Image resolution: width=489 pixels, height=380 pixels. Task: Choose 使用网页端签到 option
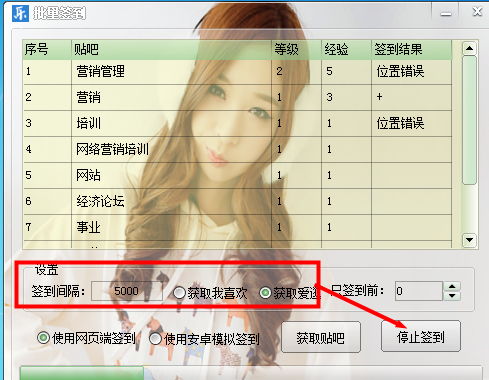coord(86,338)
